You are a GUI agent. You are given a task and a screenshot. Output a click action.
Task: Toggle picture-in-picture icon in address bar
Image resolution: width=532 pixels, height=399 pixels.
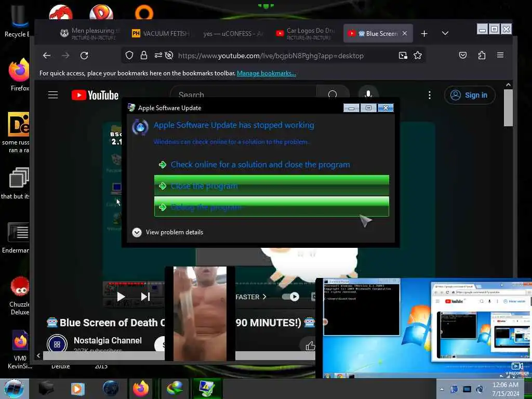[403, 55]
